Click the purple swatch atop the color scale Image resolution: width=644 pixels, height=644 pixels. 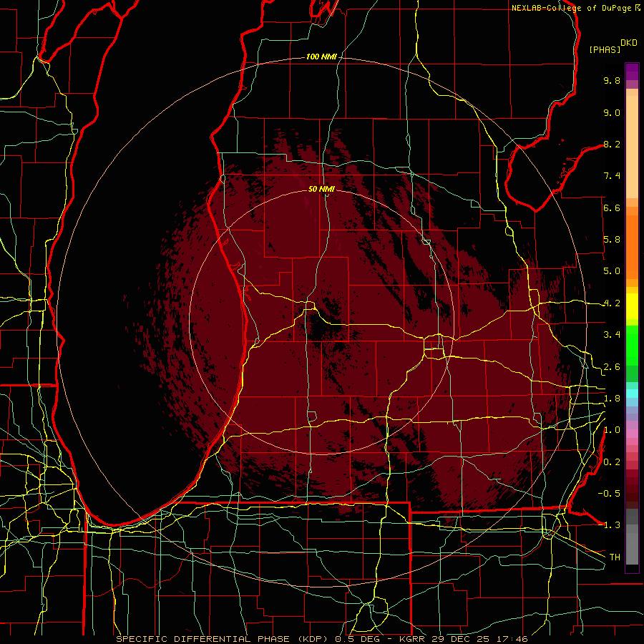[632, 72]
